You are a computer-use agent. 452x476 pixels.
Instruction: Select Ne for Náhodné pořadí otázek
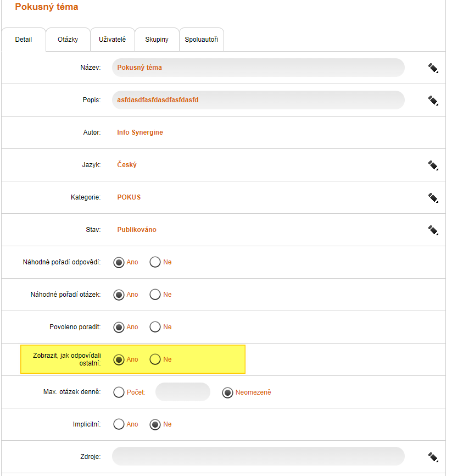click(155, 295)
